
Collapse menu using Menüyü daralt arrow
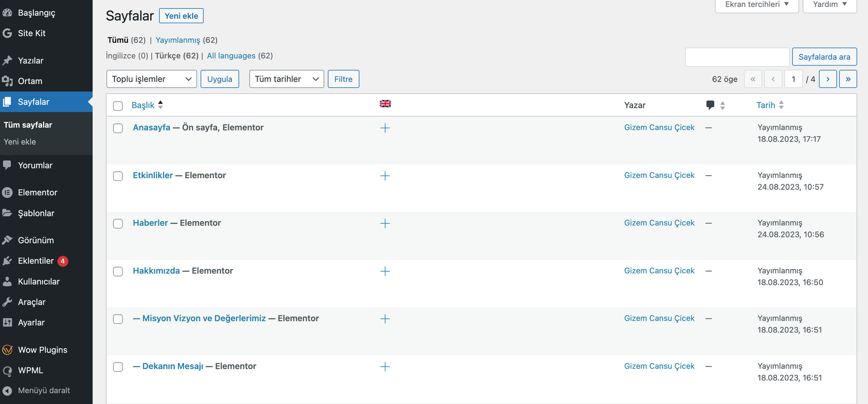point(7,390)
